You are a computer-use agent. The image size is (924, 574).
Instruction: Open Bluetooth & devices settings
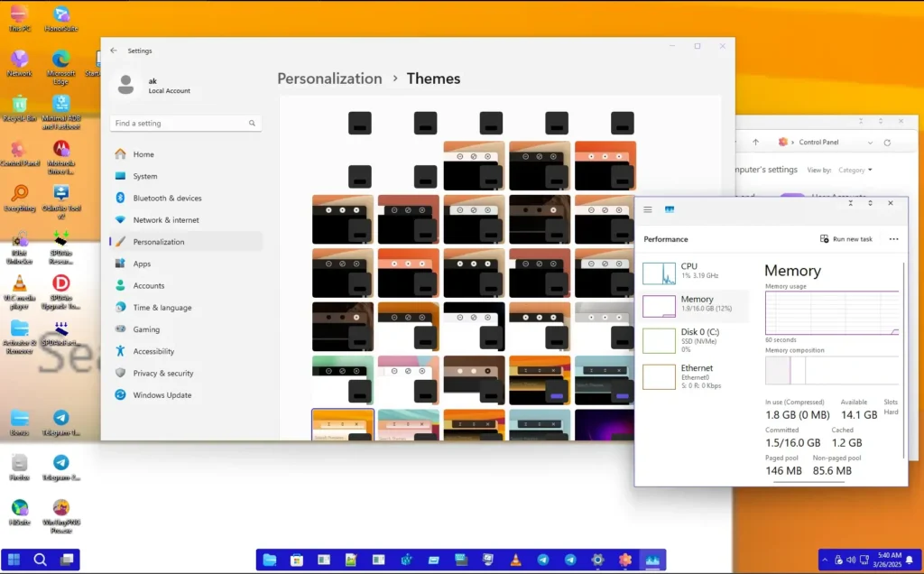(x=167, y=199)
